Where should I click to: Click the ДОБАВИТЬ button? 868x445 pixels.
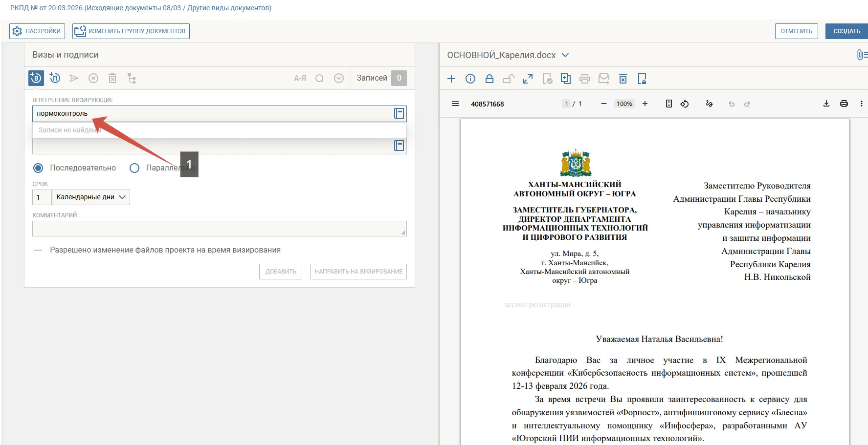(281, 272)
